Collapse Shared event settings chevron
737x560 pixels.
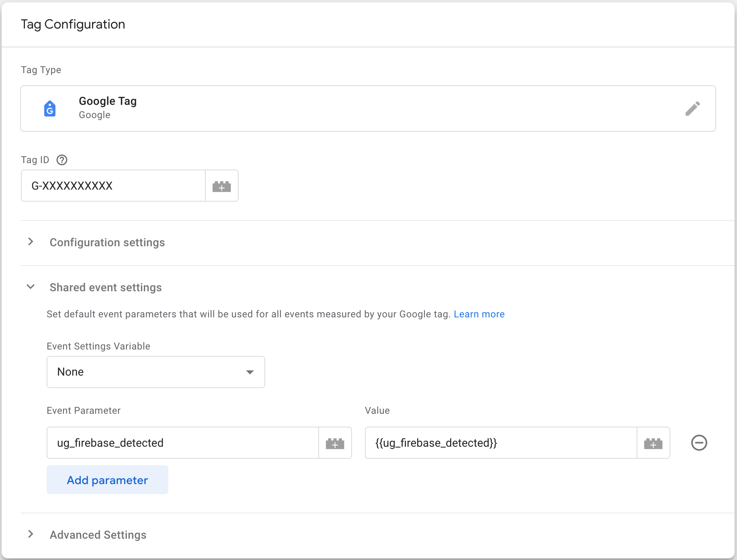(31, 287)
